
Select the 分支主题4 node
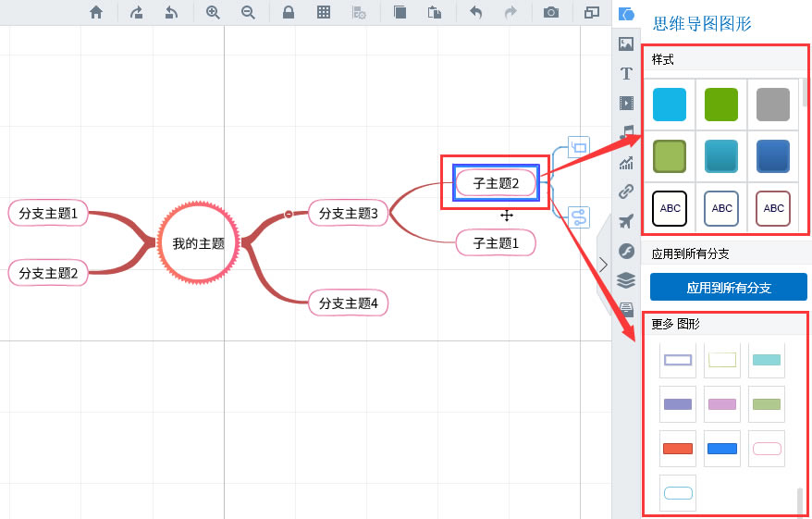(x=348, y=303)
